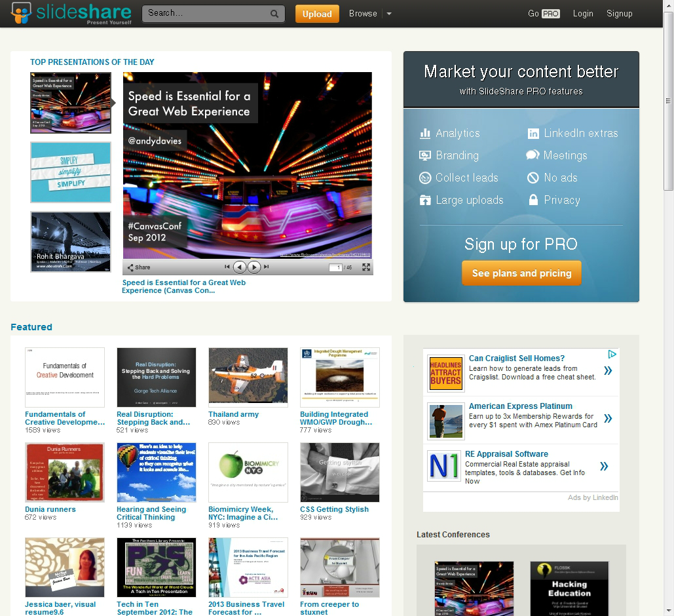Click the page vertical scrollbar thumb

(x=668, y=101)
